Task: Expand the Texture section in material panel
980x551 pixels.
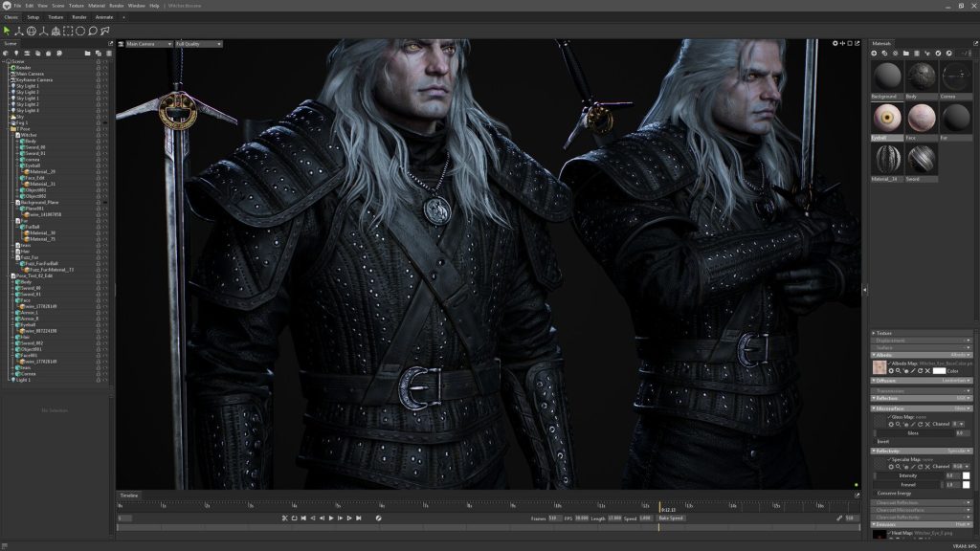Action: pyautogui.click(x=874, y=333)
